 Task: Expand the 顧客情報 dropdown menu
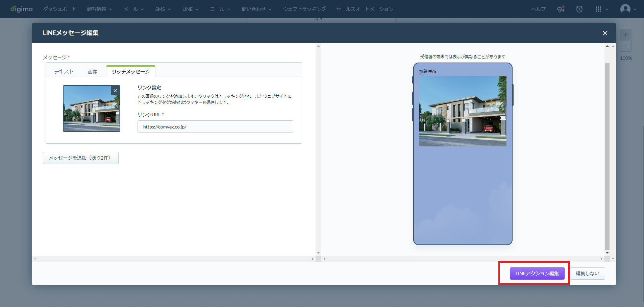[x=99, y=9]
